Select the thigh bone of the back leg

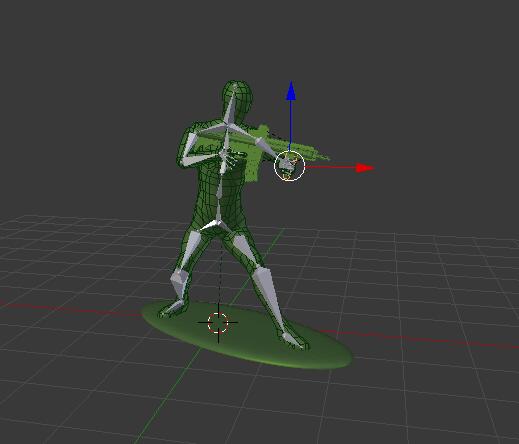coord(190,251)
